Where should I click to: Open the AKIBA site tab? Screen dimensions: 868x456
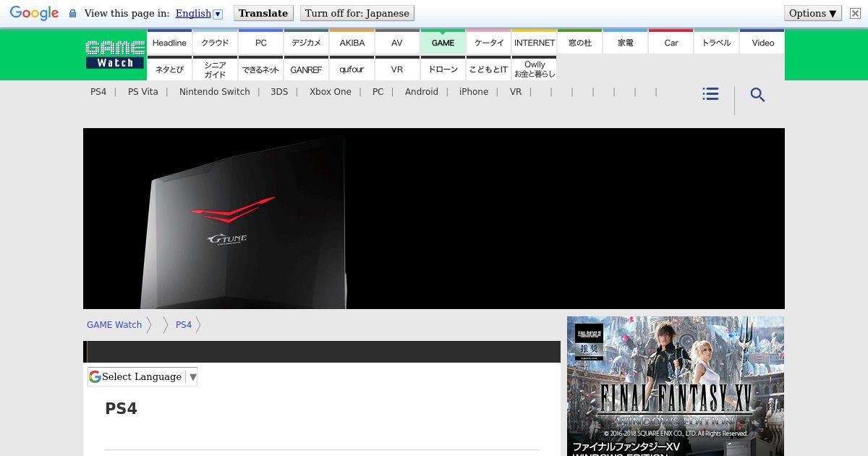352,42
